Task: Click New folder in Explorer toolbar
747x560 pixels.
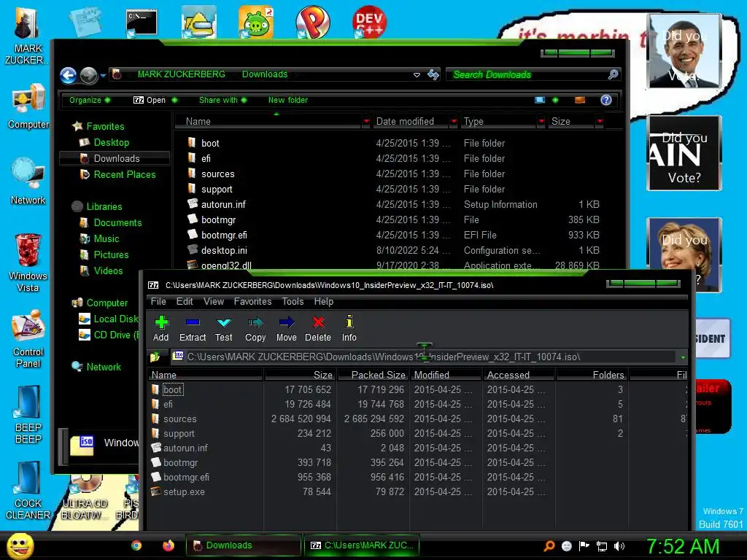Action: (x=287, y=100)
